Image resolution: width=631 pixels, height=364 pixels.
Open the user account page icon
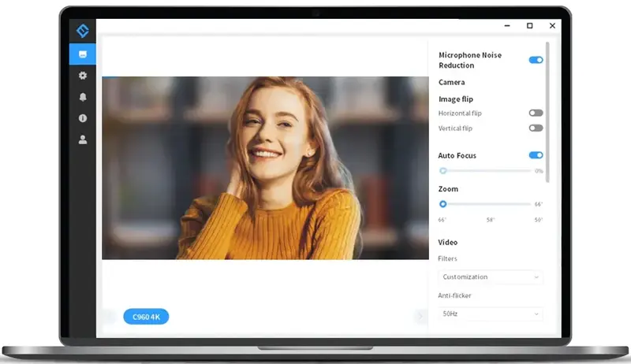(x=82, y=139)
